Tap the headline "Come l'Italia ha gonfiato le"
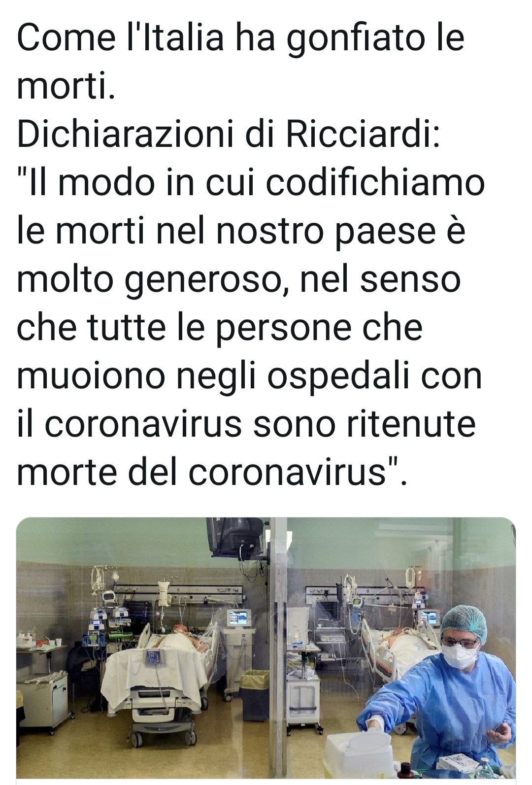This screenshot has width=532, height=785. click(241, 39)
